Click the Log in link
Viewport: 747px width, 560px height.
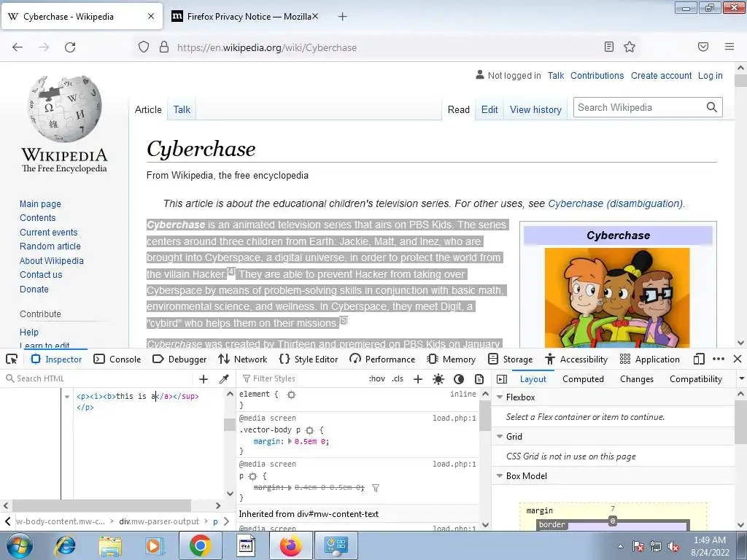coord(711,75)
